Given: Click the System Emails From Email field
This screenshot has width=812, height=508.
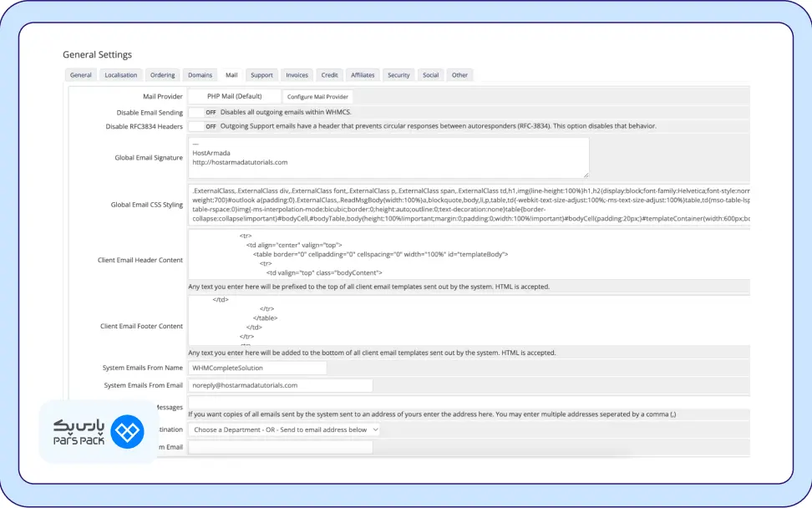Looking at the screenshot, I should [280, 385].
